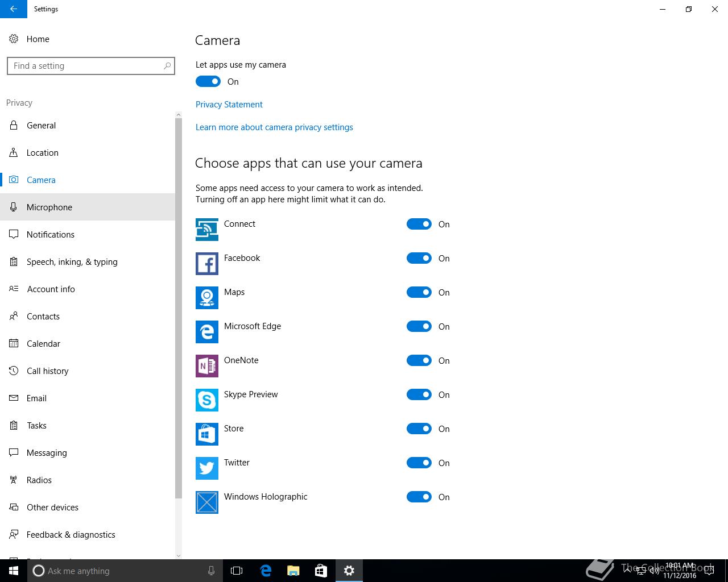The height and width of the screenshot is (582, 728).
Task: Open Speech, inking, & typing settings
Action: (88, 261)
